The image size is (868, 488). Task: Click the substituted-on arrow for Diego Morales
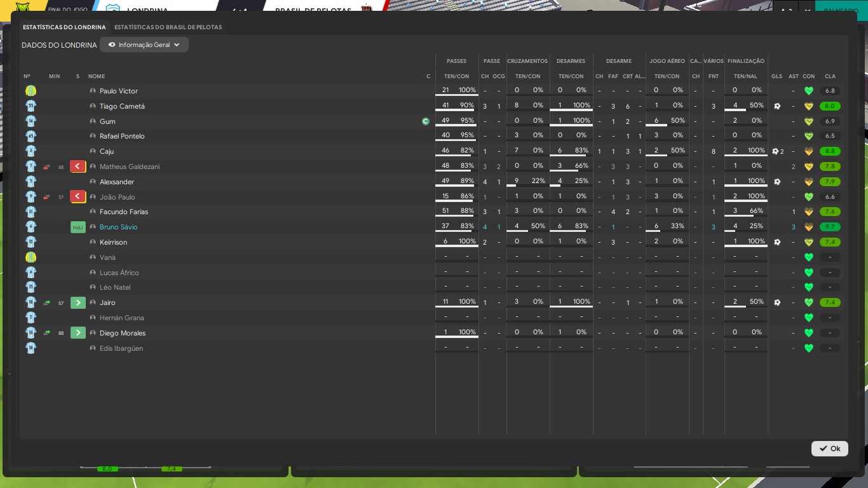click(78, 333)
